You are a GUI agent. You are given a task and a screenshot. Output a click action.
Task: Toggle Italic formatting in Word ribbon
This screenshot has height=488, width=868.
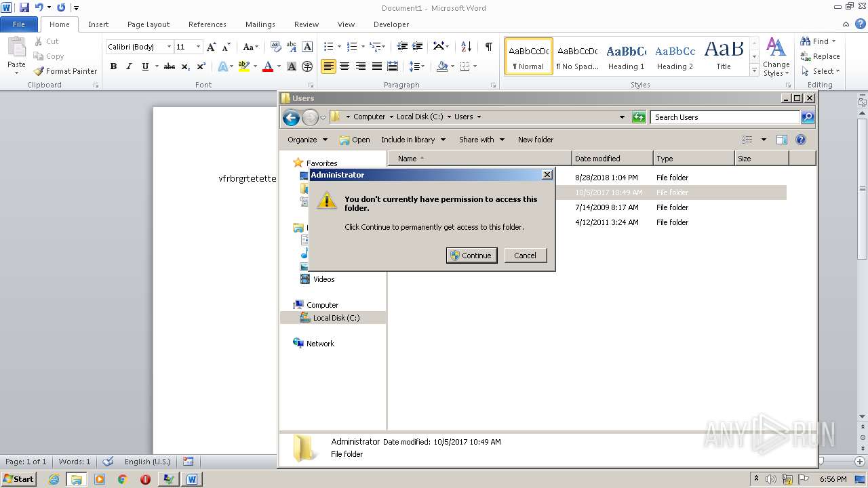point(129,66)
